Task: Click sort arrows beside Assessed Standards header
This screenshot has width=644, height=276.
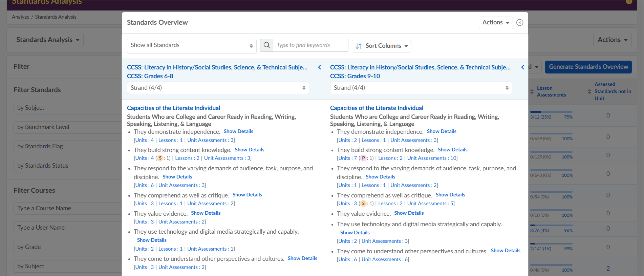Action: (589, 92)
